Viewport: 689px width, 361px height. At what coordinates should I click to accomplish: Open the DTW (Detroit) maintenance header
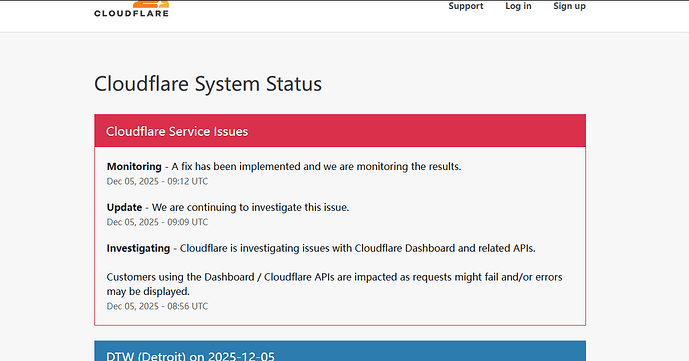click(340, 351)
